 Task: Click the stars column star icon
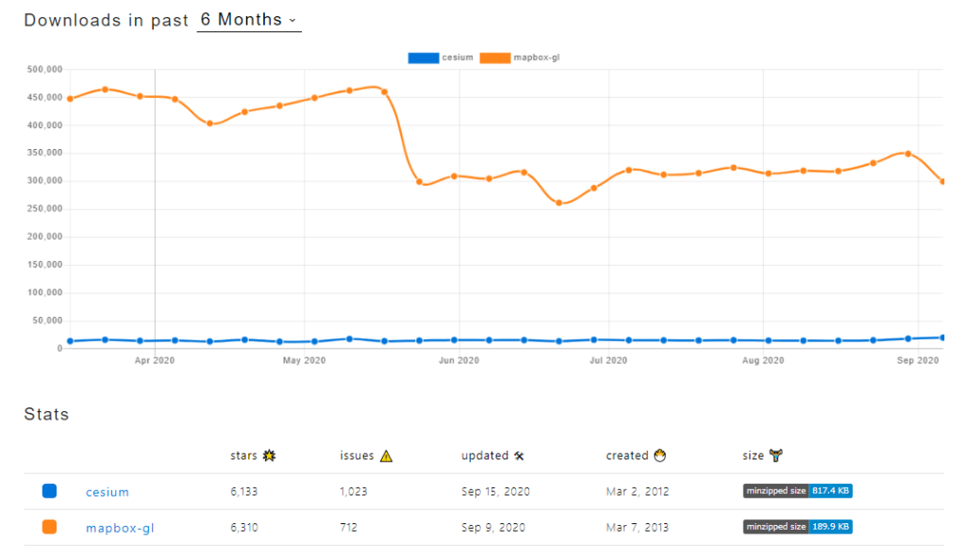coord(269,456)
